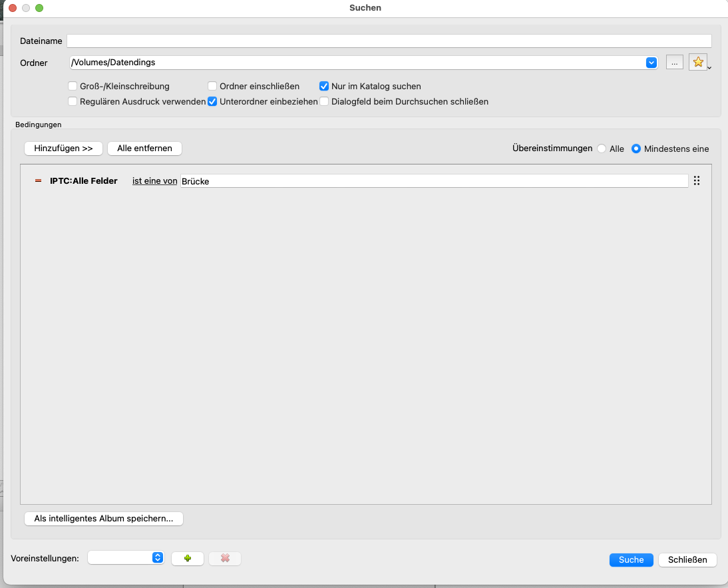Viewport: 728px width, 588px height.
Task: Delete preset with red X button
Action: coord(225,558)
